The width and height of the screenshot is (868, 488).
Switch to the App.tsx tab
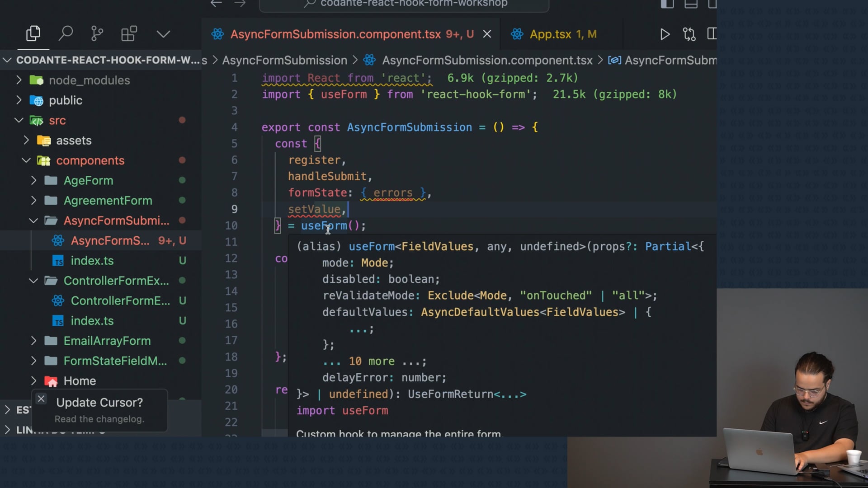coord(550,34)
